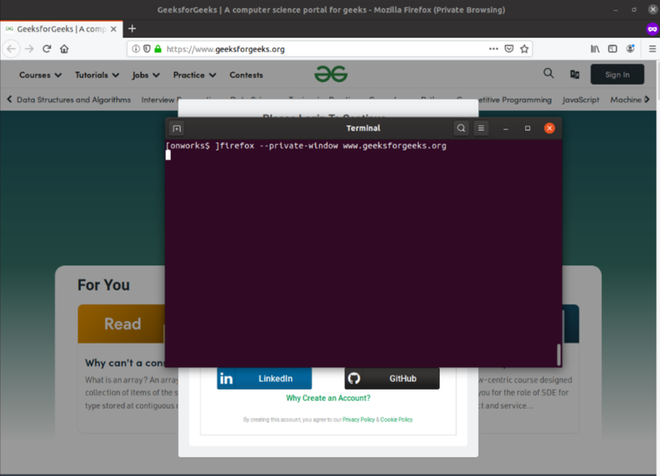Image resolution: width=660 pixels, height=476 pixels.
Task: Click the Terminal window scrollbar
Action: (559, 354)
